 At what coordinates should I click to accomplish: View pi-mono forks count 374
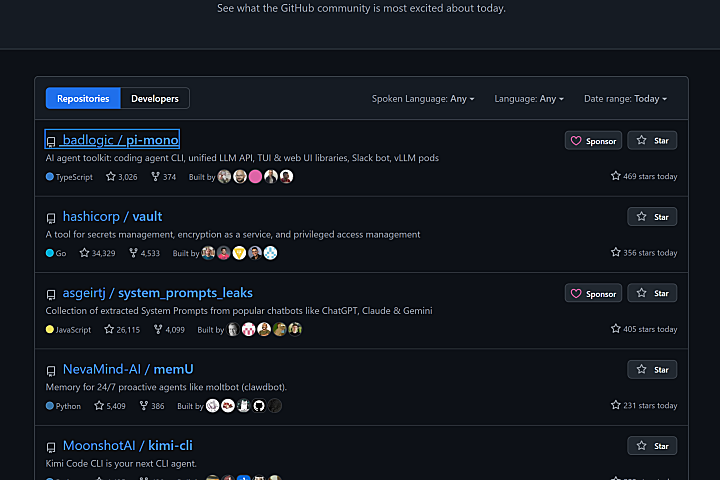[x=163, y=177]
